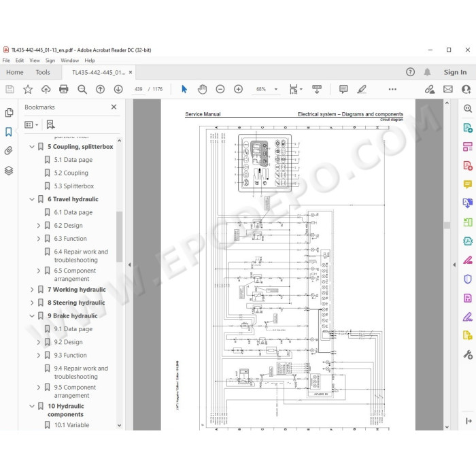Click the Save file icon
476x476 pixels.
pyautogui.click(x=10, y=89)
